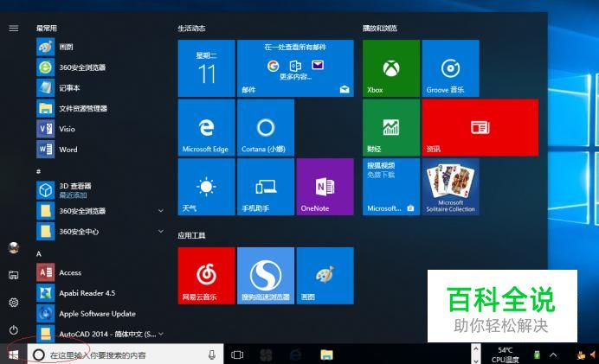The width and height of the screenshot is (599, 364).
Task: Open the 搜狗高速浏览器 tile
Action: tap(266, 276)
